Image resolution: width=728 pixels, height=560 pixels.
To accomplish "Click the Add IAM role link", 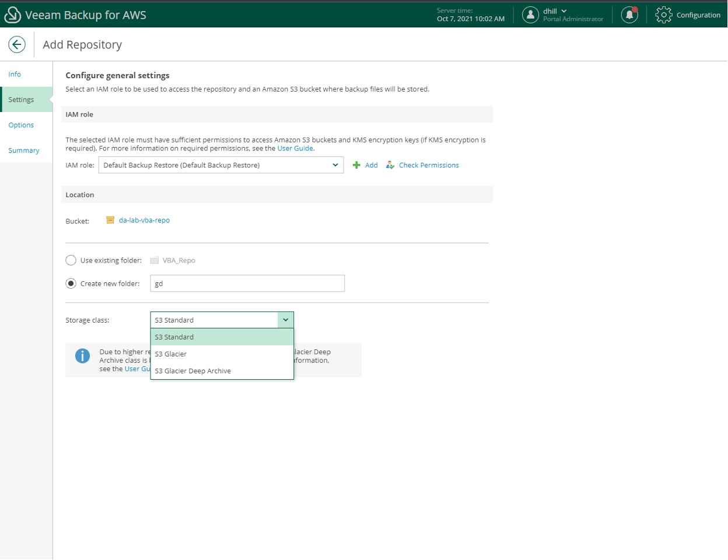I will coord(372,165).
